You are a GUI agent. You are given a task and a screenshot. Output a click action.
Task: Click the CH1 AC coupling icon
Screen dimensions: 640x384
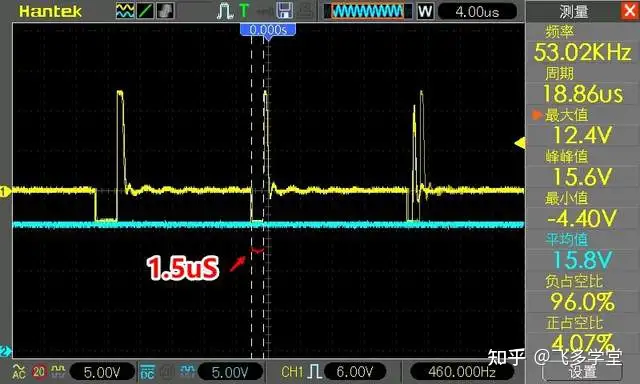point(19,371)
